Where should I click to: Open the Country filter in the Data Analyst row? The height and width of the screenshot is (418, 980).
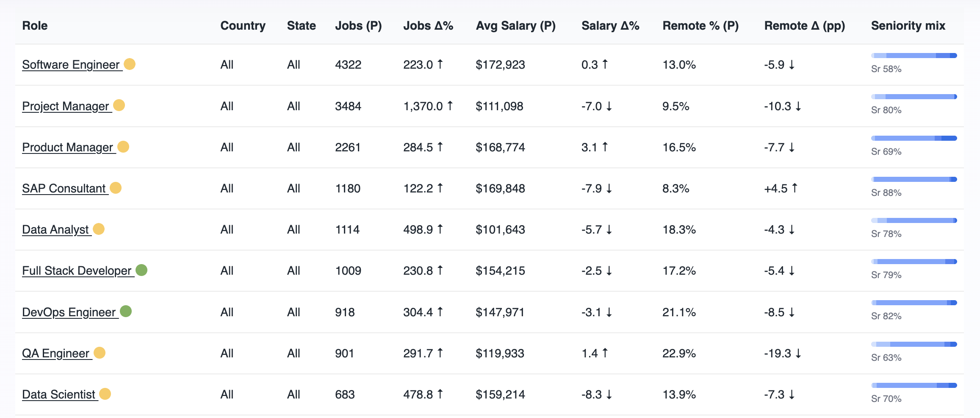click(227, 229)
